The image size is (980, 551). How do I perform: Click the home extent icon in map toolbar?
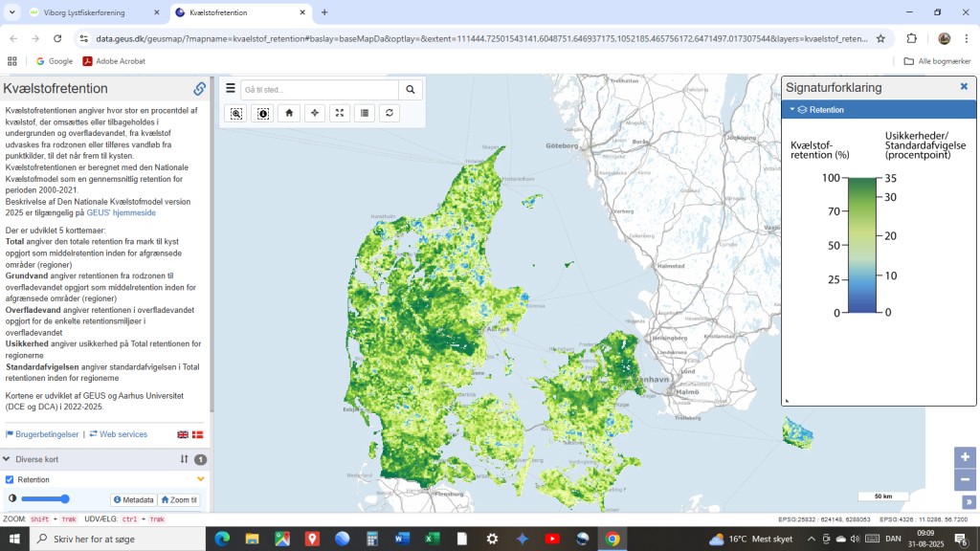pyautogui.click(x=289, y=113)
